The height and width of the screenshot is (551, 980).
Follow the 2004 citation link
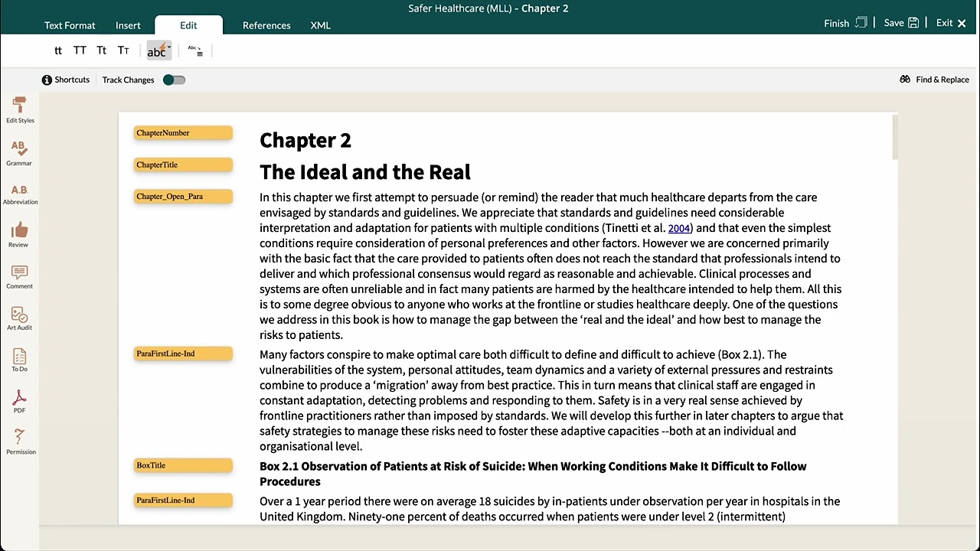[679, 228]
